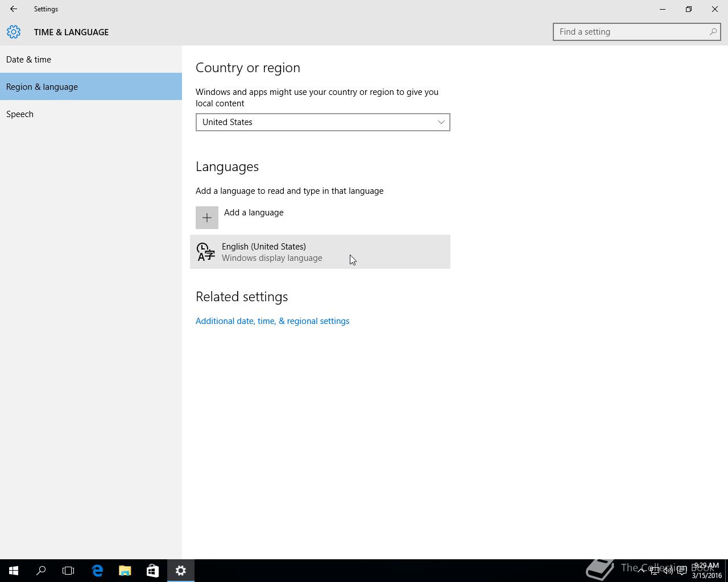
Task: Click the Settings taskbar icon
Action: [x=181, y=571]
